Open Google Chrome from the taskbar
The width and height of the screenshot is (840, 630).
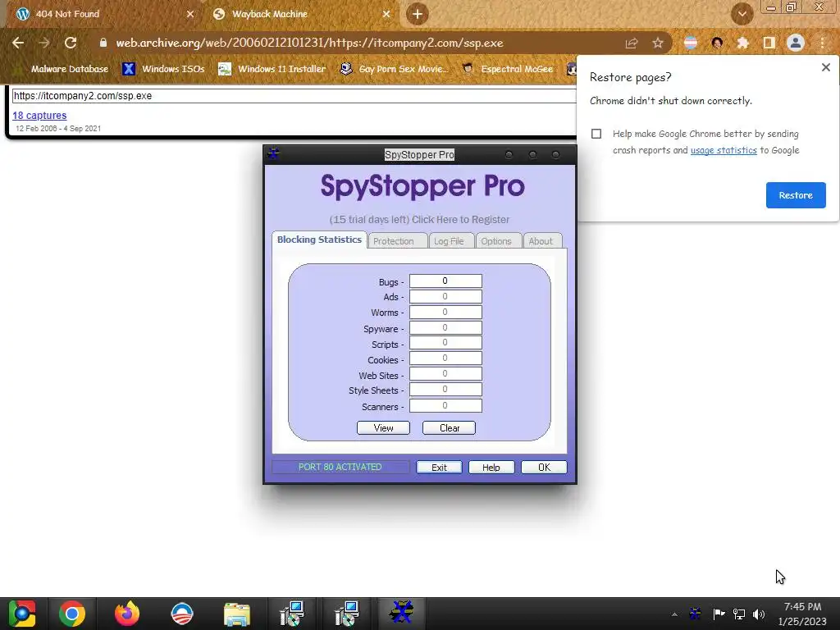[x=72, y=614]
